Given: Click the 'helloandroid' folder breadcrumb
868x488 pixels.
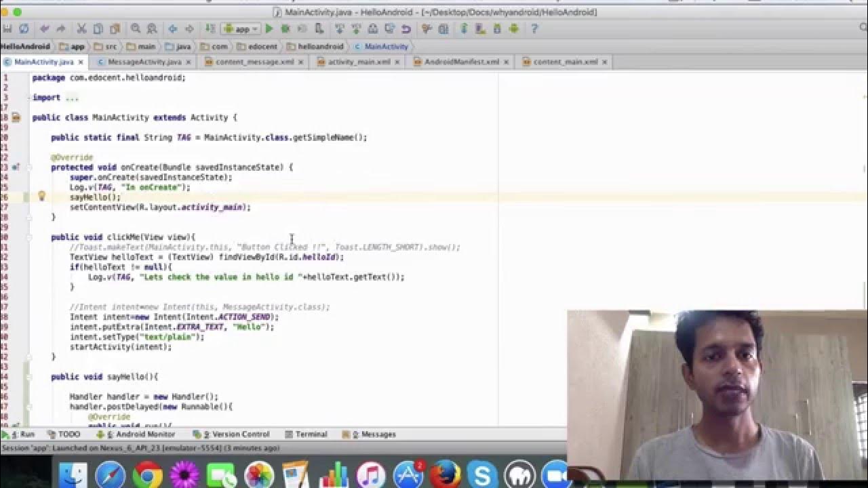Looking at the screenshot, I should 315,47.
